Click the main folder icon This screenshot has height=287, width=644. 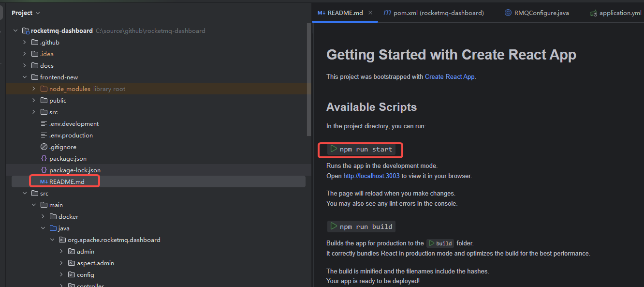(44, 205)
